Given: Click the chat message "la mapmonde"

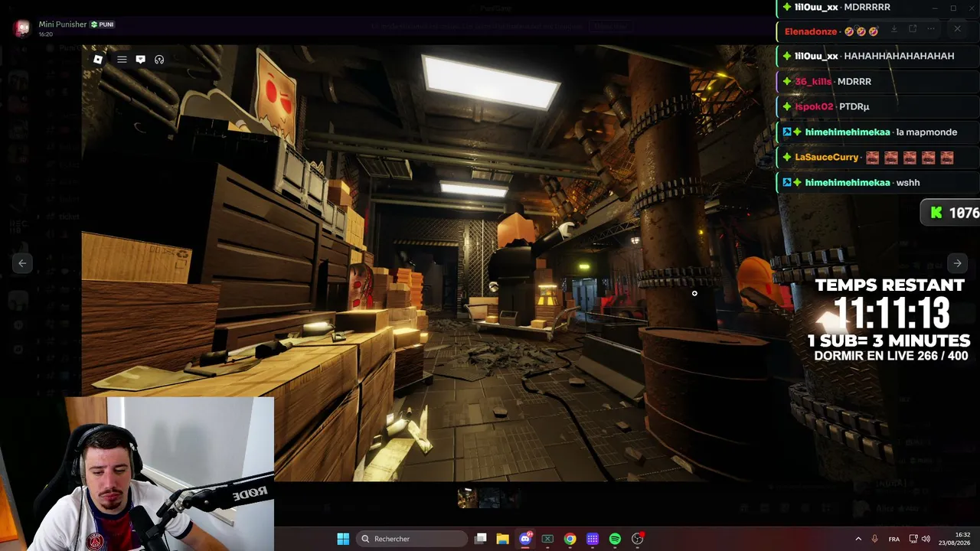Looking at the screenshot, I should point(926,132).
